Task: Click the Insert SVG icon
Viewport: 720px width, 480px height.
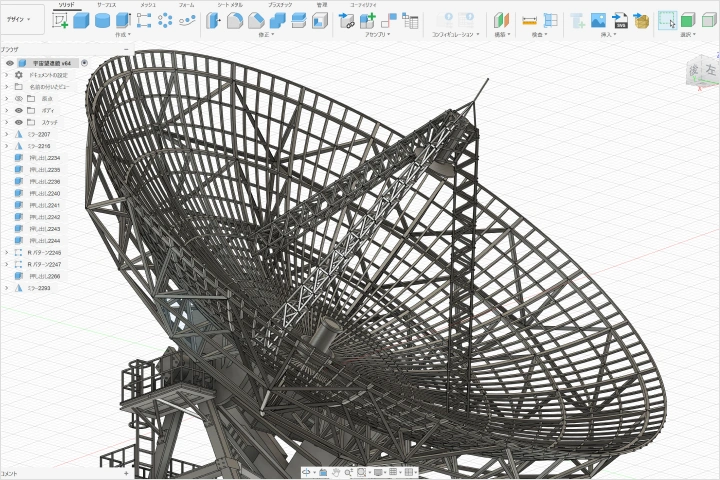Action: [x=620, y=21]
